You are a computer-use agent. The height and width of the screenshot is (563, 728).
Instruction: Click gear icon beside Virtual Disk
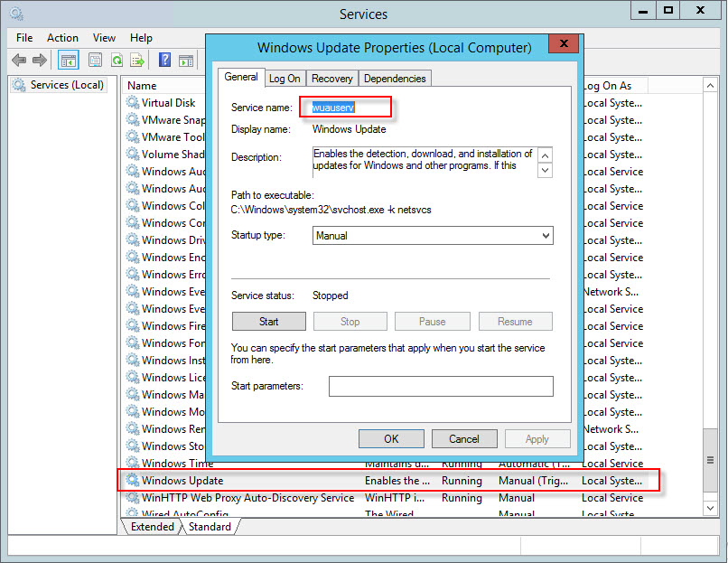pos(133,102)
